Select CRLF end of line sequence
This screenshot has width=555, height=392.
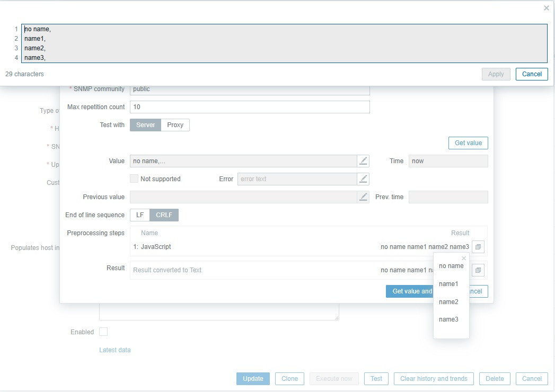pyautogui.click(x=164, y=215)
